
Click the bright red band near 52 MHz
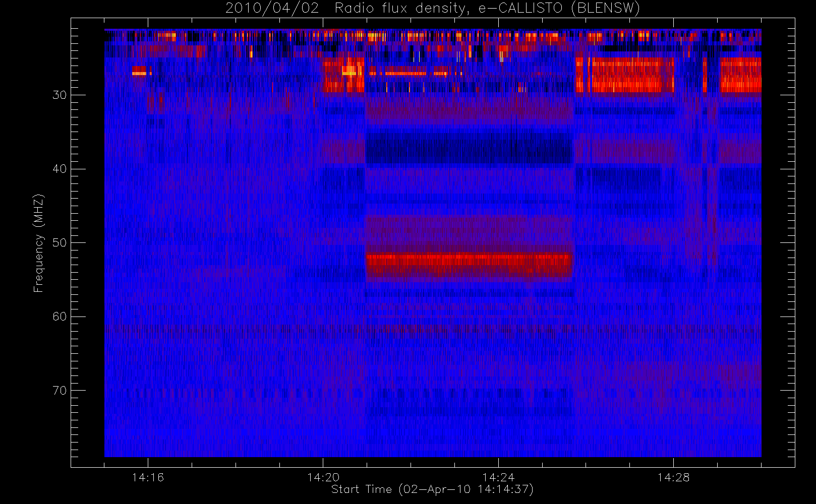click(x=469, y=265)
